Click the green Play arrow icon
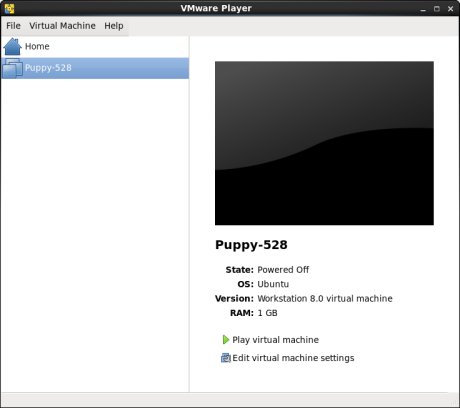This screenshot has width=460, height=408. point(226,340)
